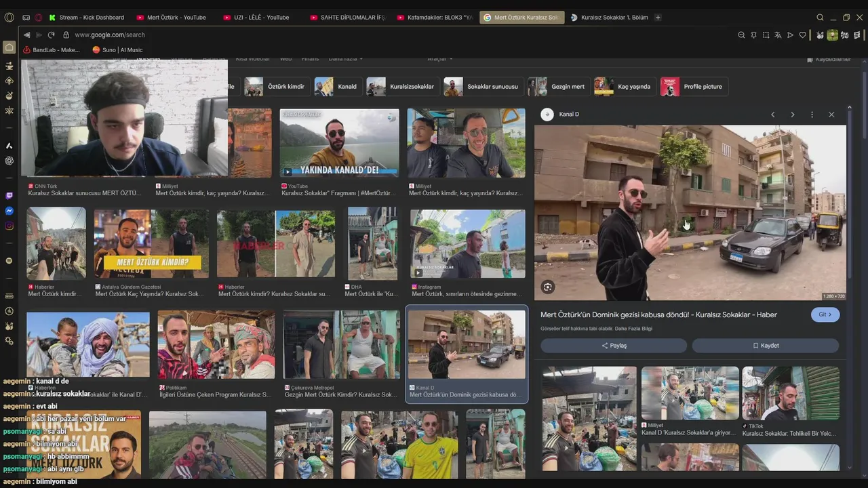Click the tab search magnifier icon
Image resolution: width=868 pixels, height=488 pixels.
tap(820, 18)
